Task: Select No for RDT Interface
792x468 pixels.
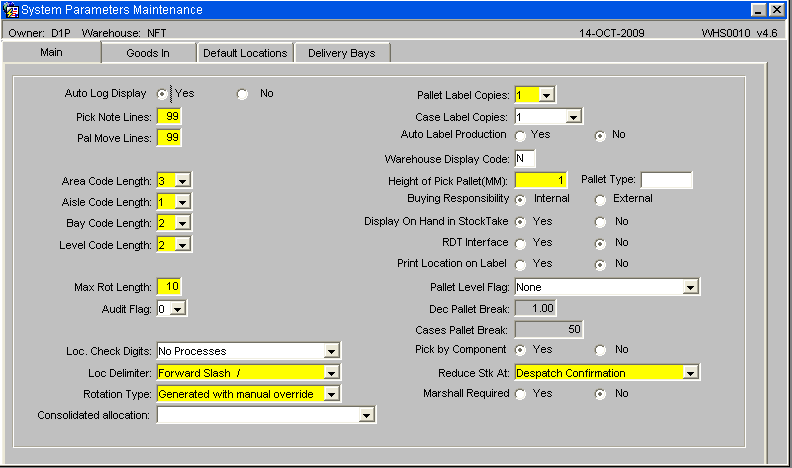Action: (600, 243)
